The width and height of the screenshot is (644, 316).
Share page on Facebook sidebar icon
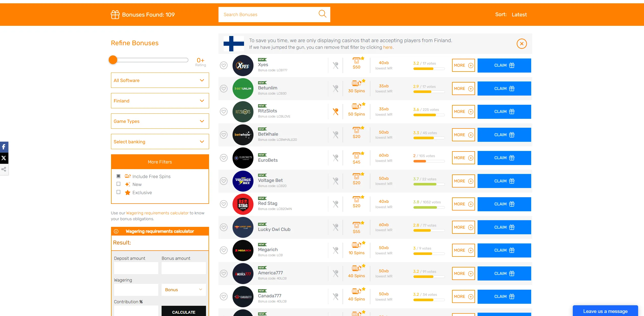coord(4,147)
